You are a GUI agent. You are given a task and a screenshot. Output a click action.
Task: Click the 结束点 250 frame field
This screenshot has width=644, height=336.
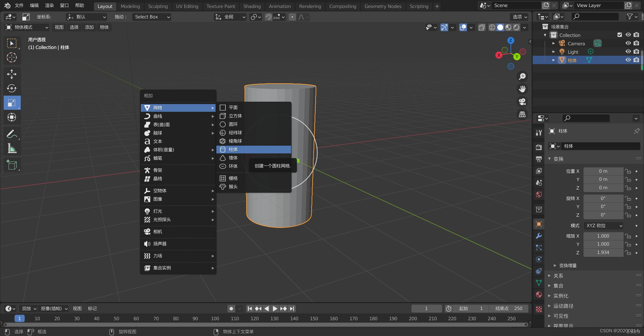(509, 308)
